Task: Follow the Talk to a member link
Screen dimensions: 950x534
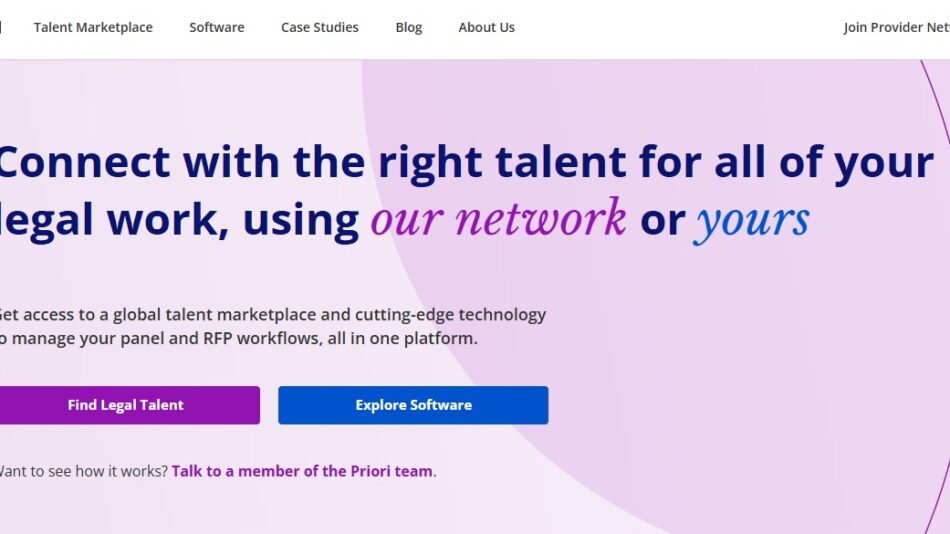Action: click(302, 471)
